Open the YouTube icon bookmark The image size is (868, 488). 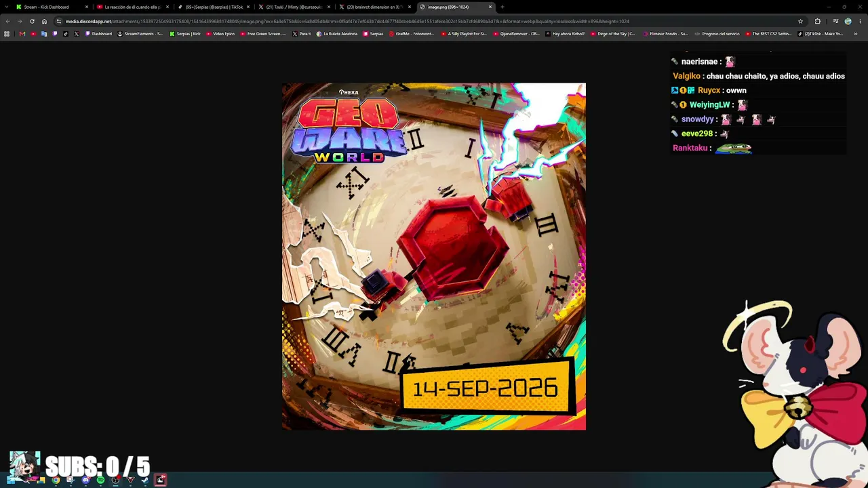click(x=33, y=34)
